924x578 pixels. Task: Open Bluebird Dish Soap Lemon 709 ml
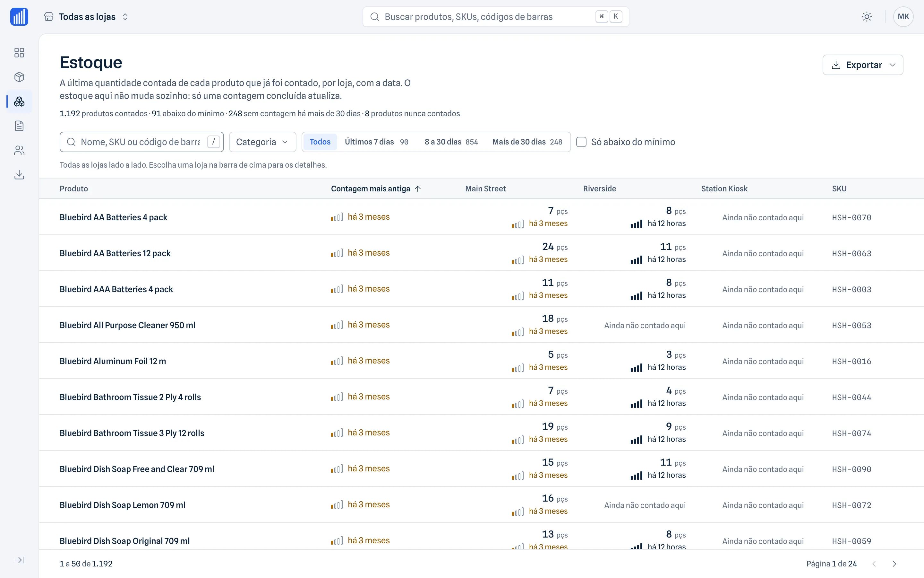tap(123, 505)
